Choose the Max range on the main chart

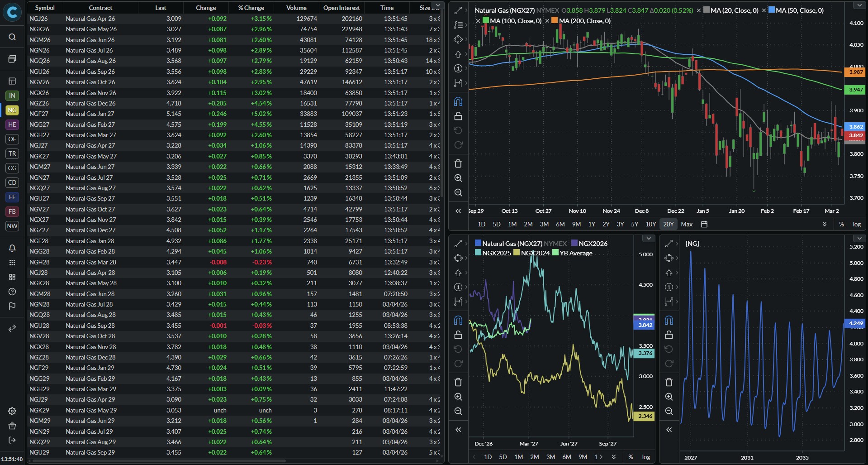coord(687,224)
